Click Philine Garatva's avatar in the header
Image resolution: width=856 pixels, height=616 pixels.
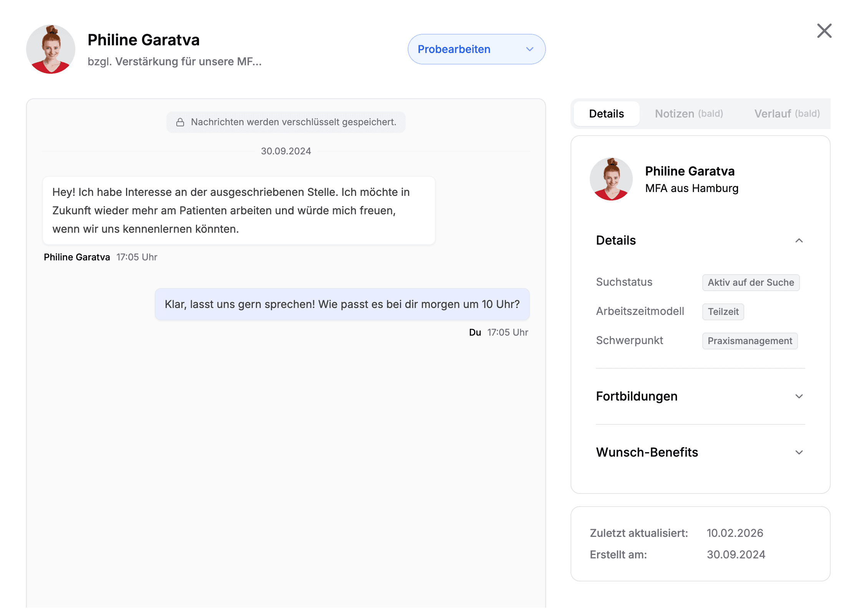50,49
